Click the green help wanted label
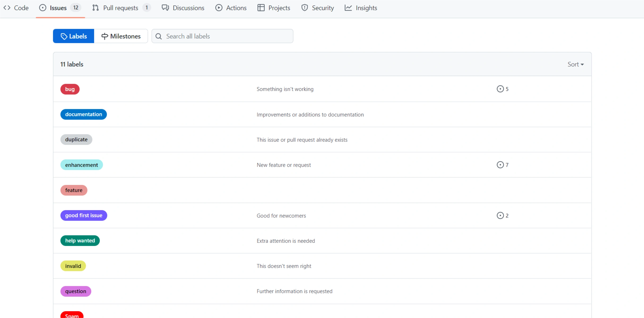The width and height of the screenshot is (644, 318). pyautogui.click(x=80, y=241)
